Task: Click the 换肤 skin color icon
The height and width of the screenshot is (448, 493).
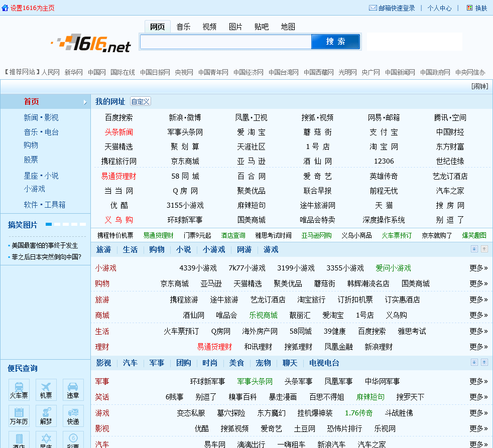Action: tap(470, 8)
